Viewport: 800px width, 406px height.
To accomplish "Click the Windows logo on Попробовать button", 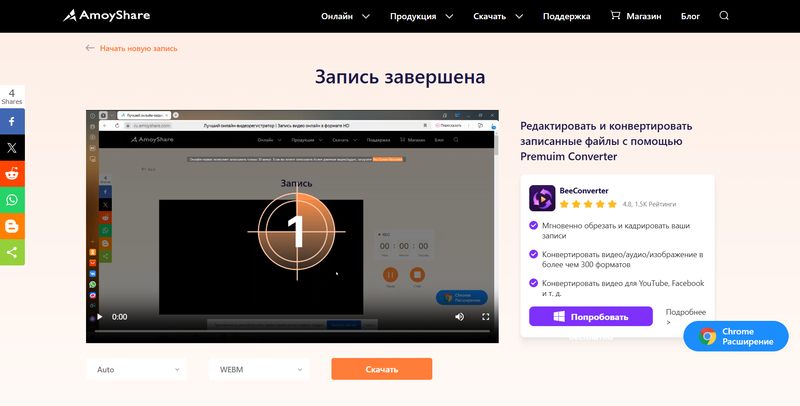I will 559,317.
